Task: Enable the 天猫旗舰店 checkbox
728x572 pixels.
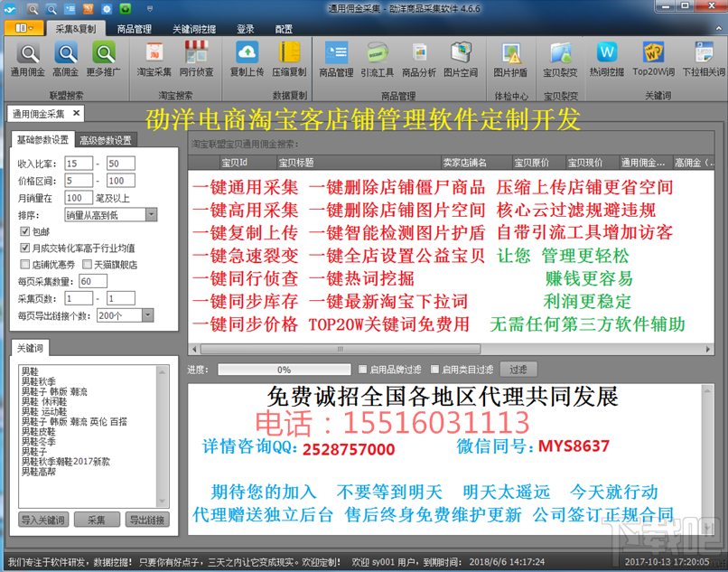Action: click(x=87, y=265)
